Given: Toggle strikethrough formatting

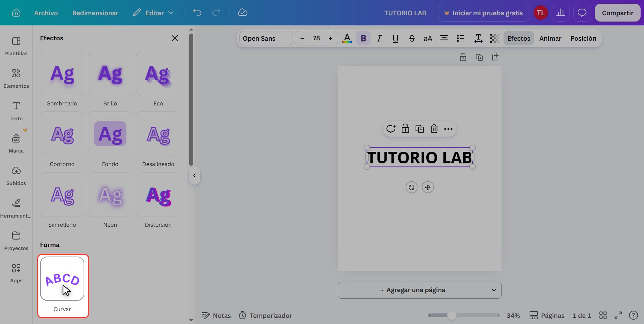Looking at the screenshot, I should point(412,38).
